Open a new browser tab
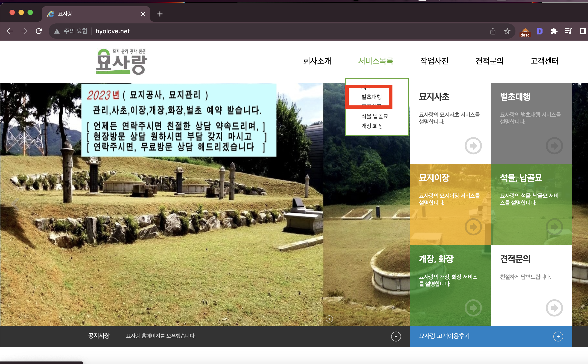Viewport: 588px width, 364px height. click(160, 14)
